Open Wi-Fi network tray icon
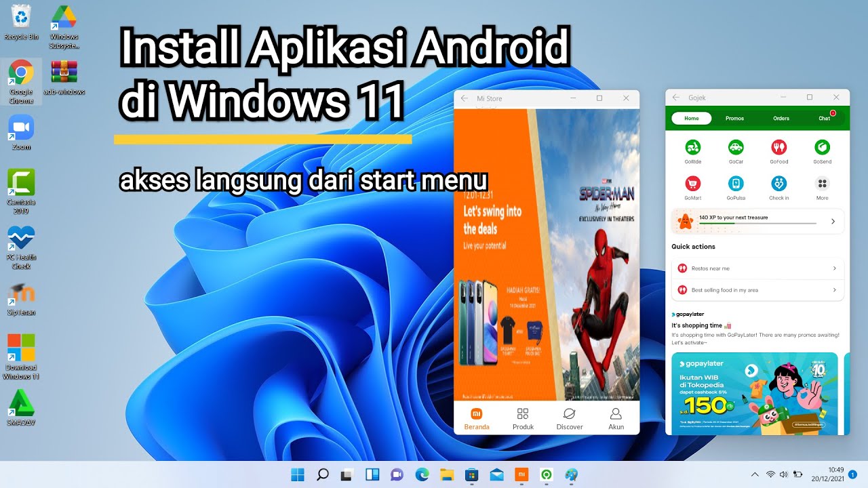Viewport: 868px width, 488px height. (x=771, y=474)
